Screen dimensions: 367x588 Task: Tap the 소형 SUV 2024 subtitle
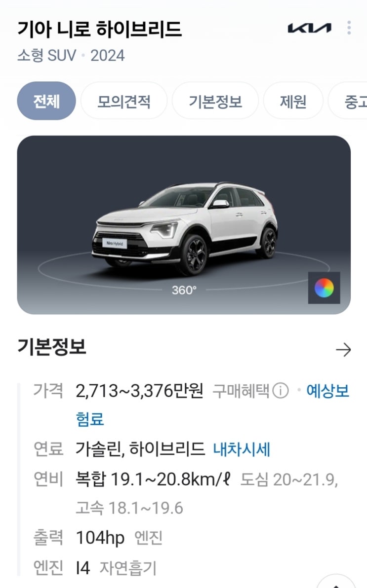point(71,56)
